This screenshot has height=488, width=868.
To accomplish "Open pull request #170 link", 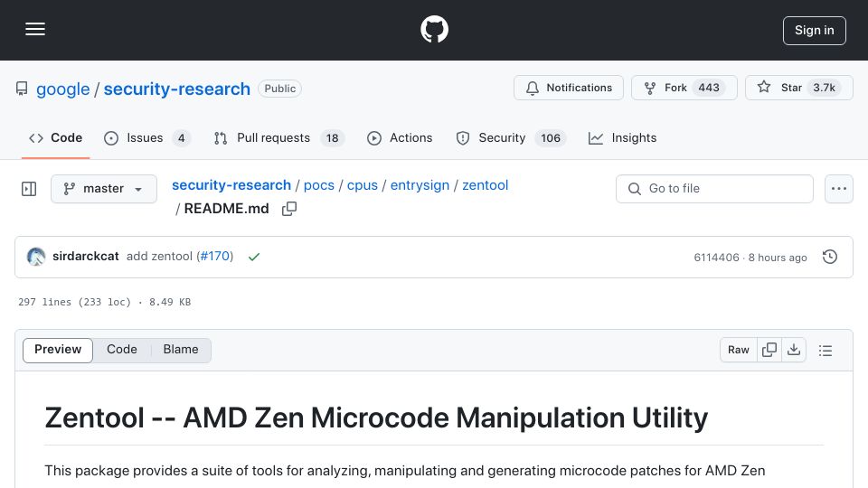I will [215, 256].
